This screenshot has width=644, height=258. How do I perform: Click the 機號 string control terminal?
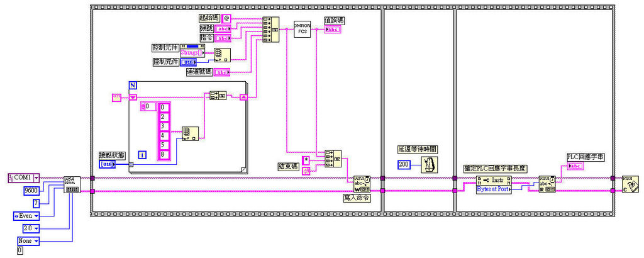(223, 28)
